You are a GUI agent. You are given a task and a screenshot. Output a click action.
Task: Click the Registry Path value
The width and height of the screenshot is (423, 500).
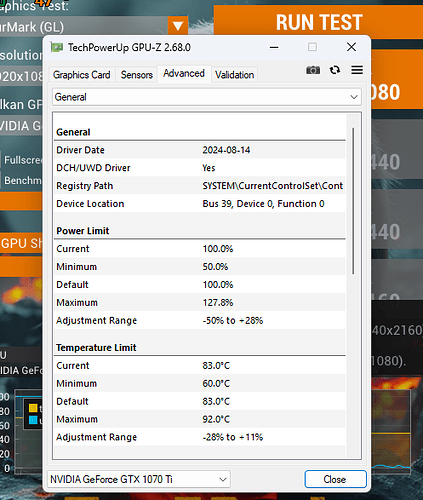(x=273, y=186)
